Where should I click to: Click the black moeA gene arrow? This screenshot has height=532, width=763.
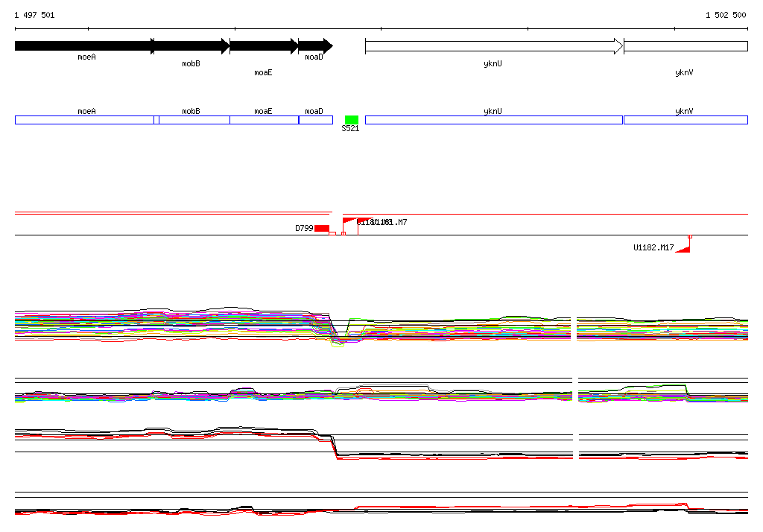click(84, 46)
